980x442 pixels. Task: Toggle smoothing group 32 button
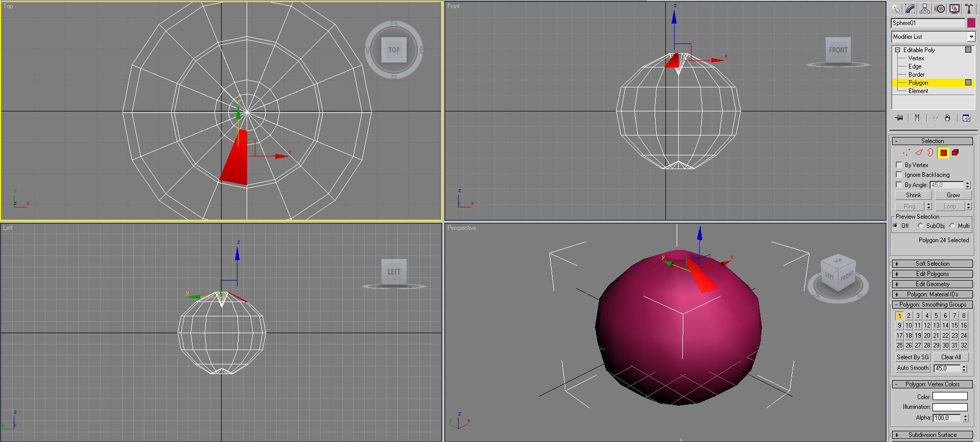click(964, 345)
